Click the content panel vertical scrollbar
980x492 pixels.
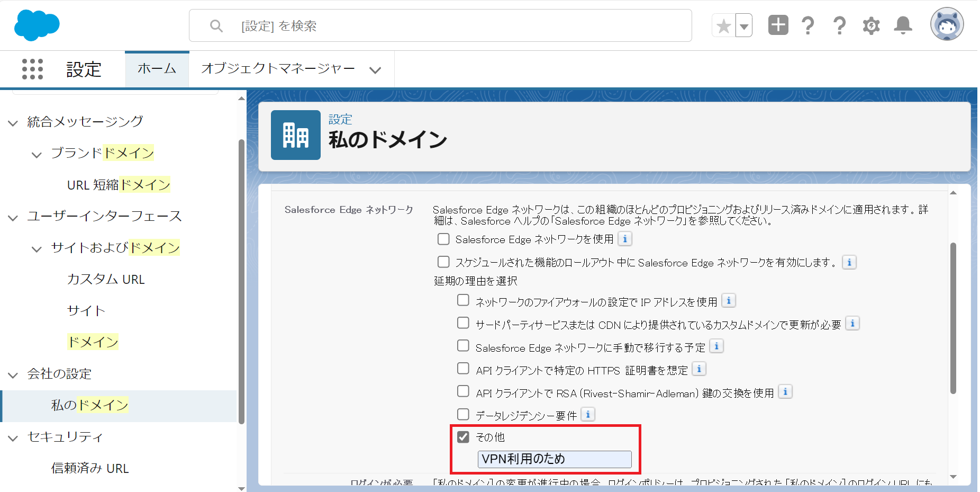click(953, 318)
